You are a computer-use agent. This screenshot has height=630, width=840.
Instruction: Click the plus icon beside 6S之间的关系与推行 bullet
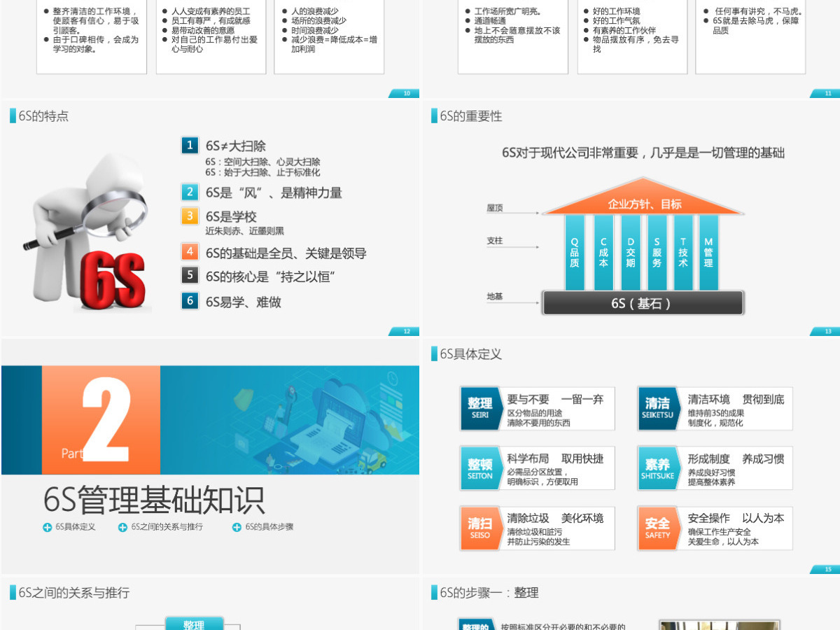coord(122,527)
